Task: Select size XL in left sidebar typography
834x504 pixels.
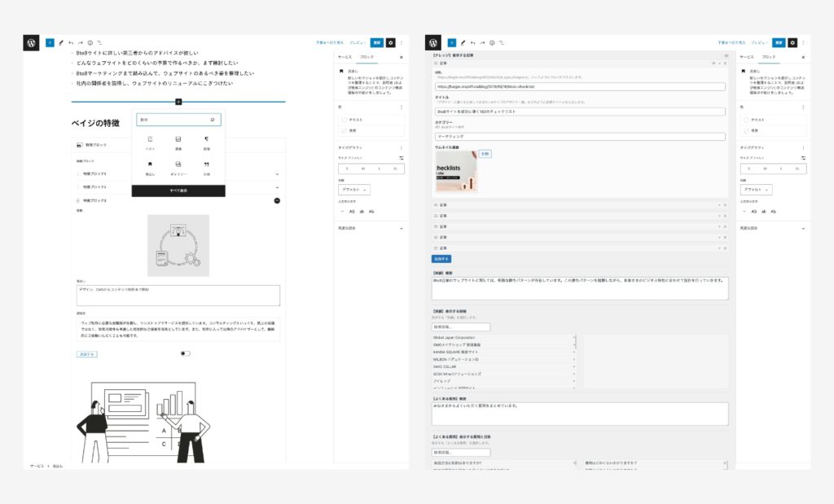Action: coord(395,169)
